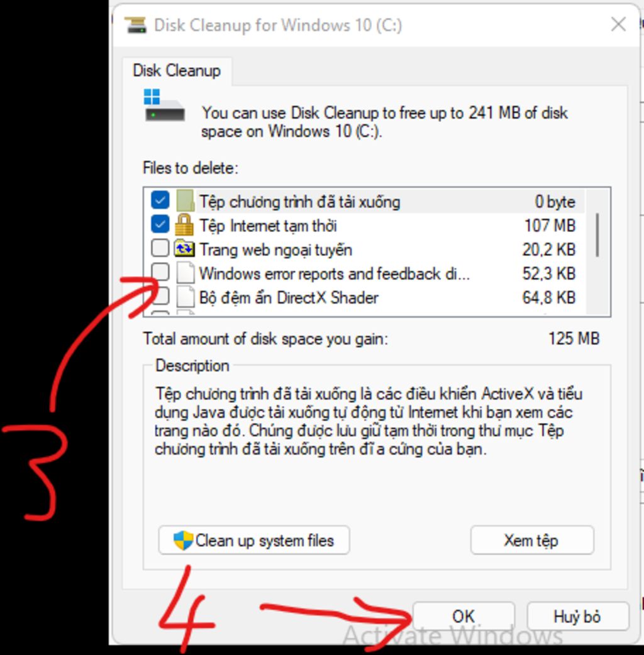Select the Windows error reports and feedback row
Image resolution: width=644 pixels, height=655 pixels.
364,273
